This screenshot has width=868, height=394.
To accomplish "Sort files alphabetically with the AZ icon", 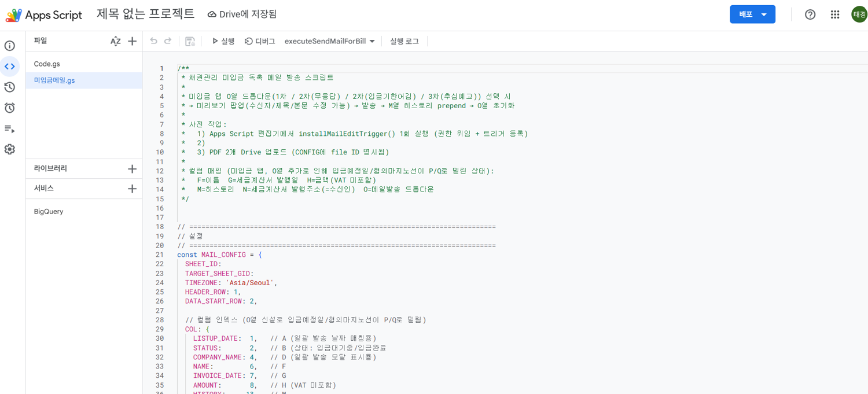I will [116, 41].
